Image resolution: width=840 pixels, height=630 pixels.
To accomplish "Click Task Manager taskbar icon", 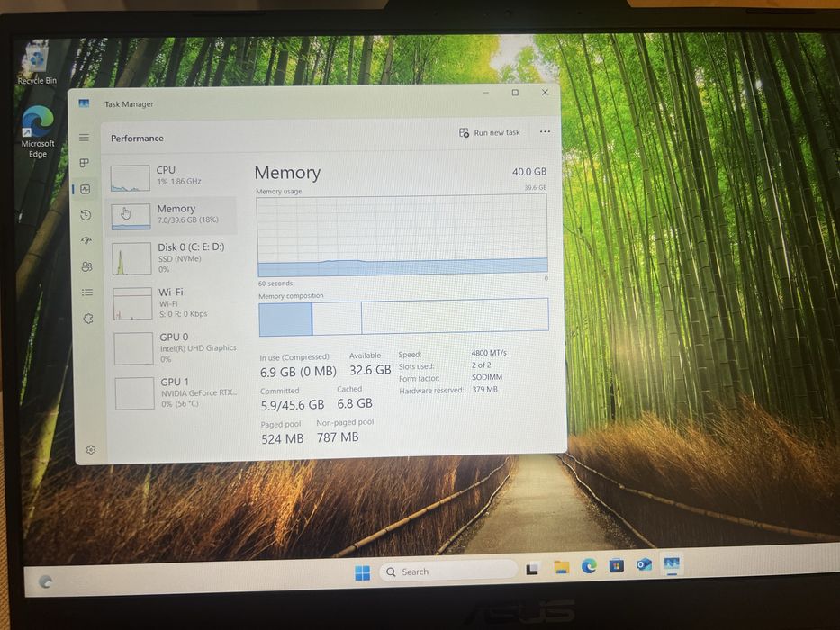I will pyautogui.click(x=672, y=563).
